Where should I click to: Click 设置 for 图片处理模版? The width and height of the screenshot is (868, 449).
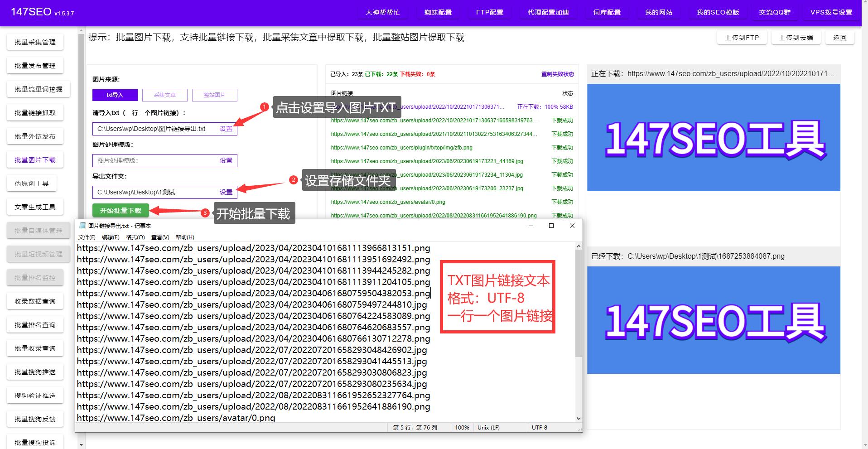click(226, 160)
